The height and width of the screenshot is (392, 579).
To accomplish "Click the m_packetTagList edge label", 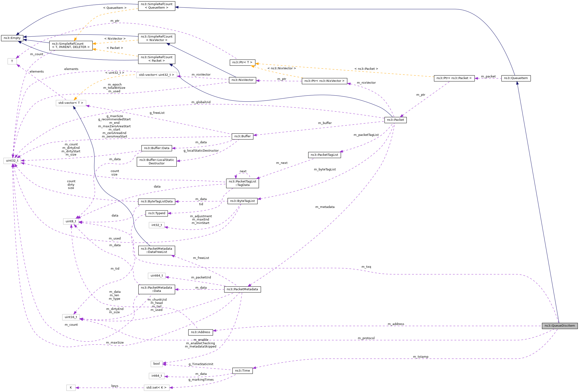I will 366,135.
